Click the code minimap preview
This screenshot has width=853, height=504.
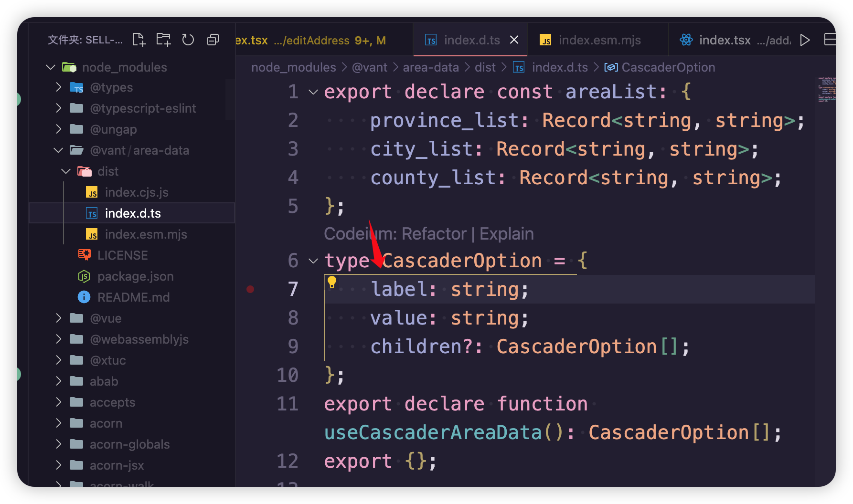pyautogui.click(x=826, y=89)
